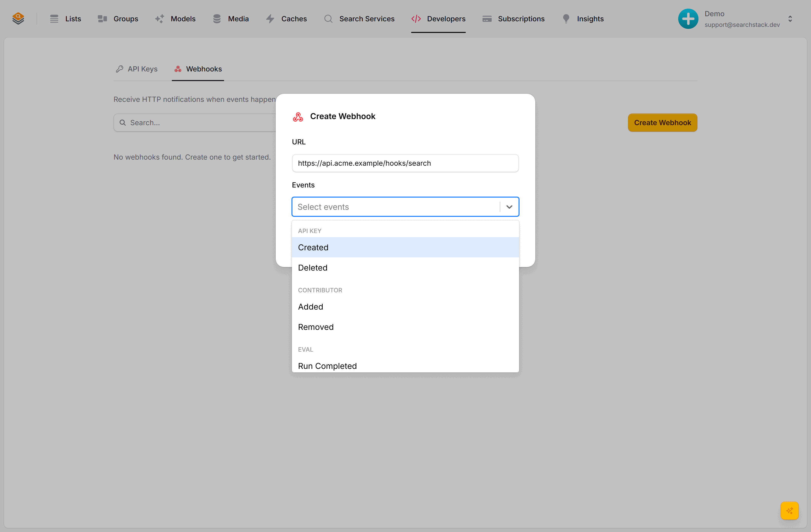Click the CONTRIBUTOR group heading

click(x=320, y=290)
